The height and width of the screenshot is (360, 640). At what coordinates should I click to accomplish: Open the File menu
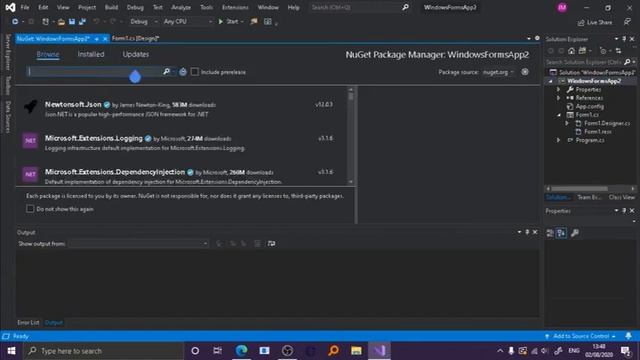click(x=25, y=7)
